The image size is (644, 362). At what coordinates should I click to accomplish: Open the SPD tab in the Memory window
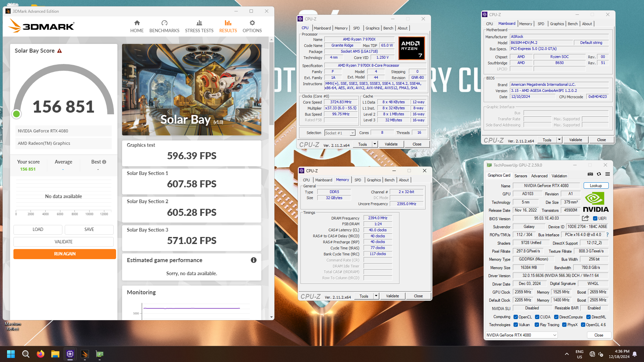(358, 180)
